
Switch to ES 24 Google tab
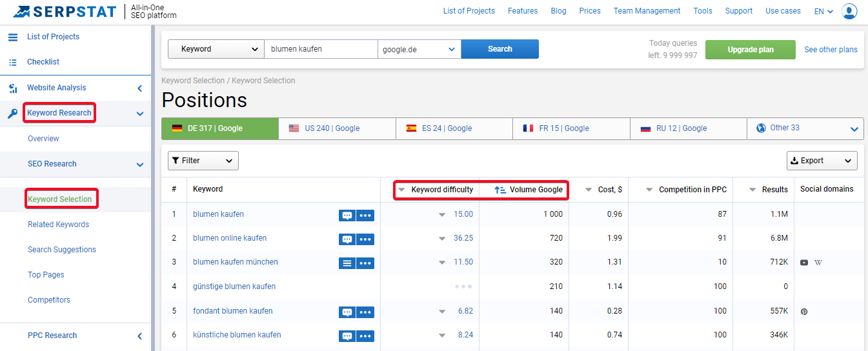(454, 128)
